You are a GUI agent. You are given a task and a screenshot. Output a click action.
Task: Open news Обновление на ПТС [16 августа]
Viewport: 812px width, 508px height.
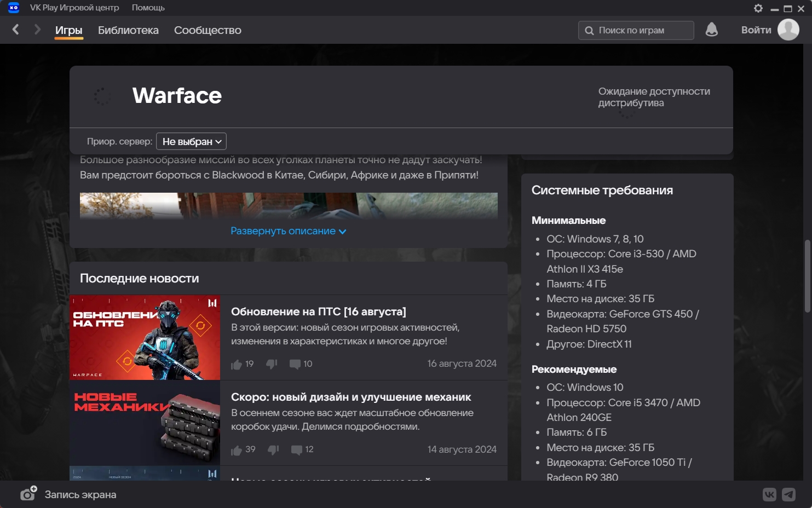pos(319,311)
